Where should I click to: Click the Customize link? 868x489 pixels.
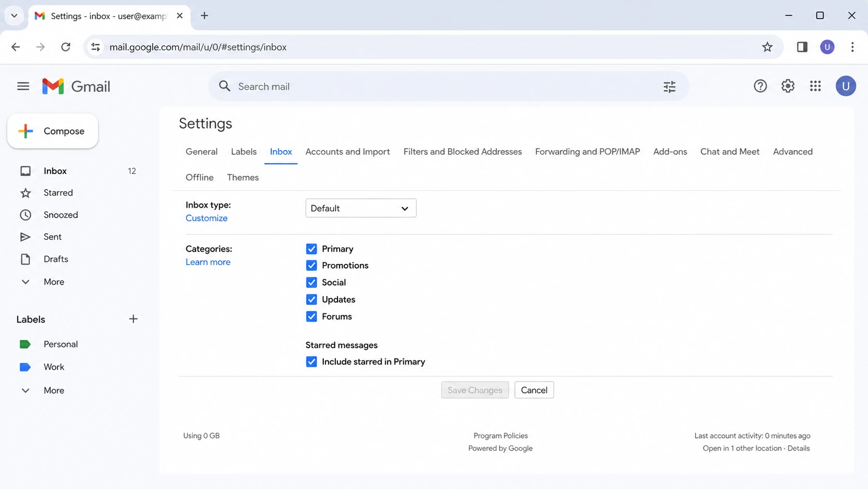point(206,218)
